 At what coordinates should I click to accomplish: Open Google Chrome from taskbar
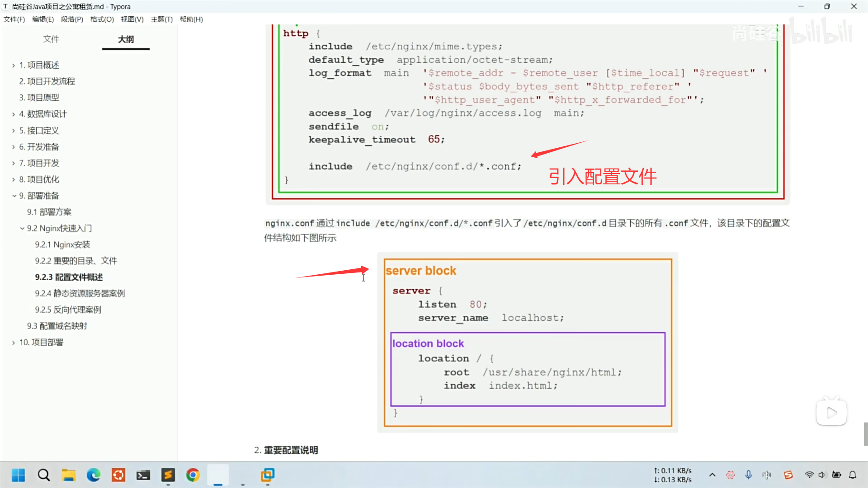[x=193, y=475]
